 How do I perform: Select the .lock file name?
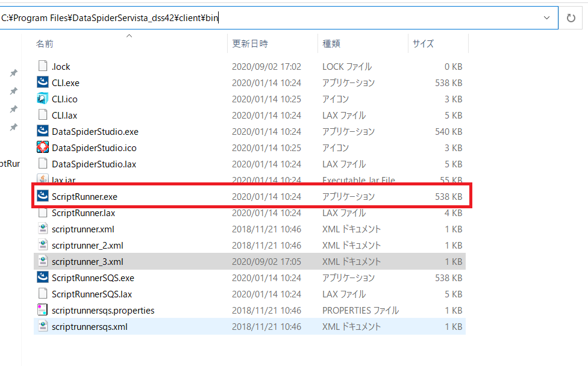tap(61, 66)
